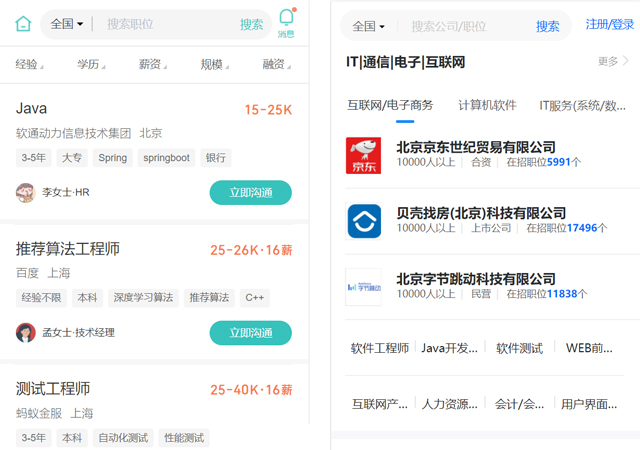Open 注册/登录 link
640x450 pixels.
coord(610,25)
